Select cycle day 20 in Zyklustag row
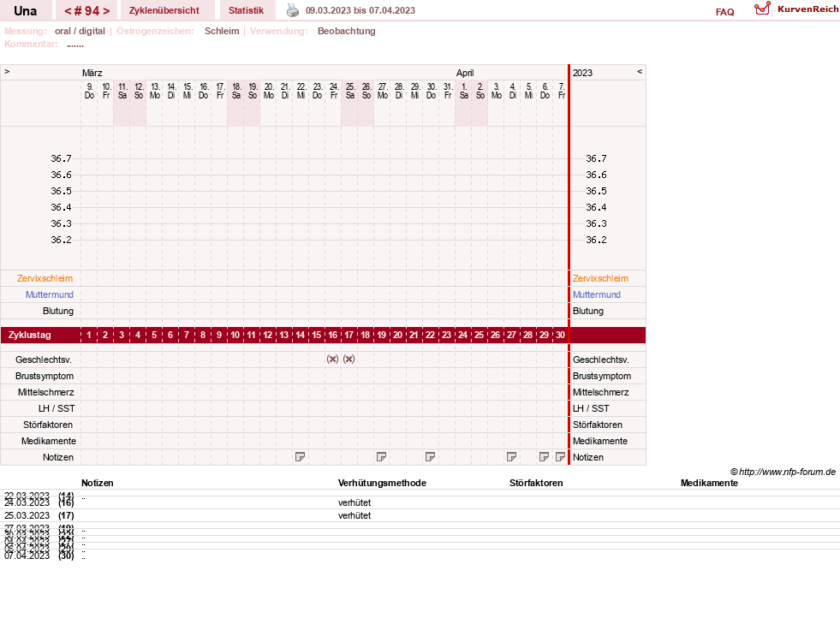The height and width of the screenshot is (636, 840). (x=397, y=336)
